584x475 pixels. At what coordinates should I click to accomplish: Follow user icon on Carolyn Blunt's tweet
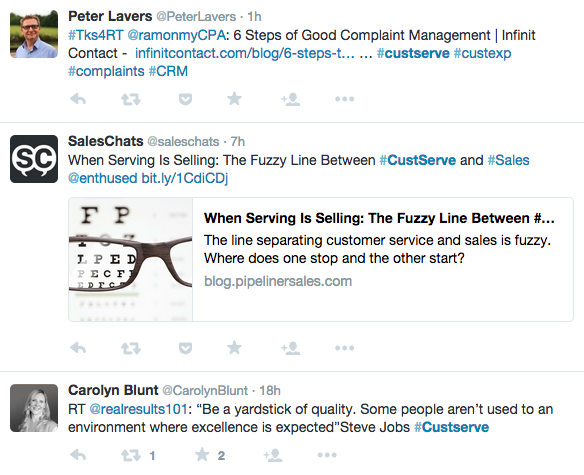pos(273,455)
